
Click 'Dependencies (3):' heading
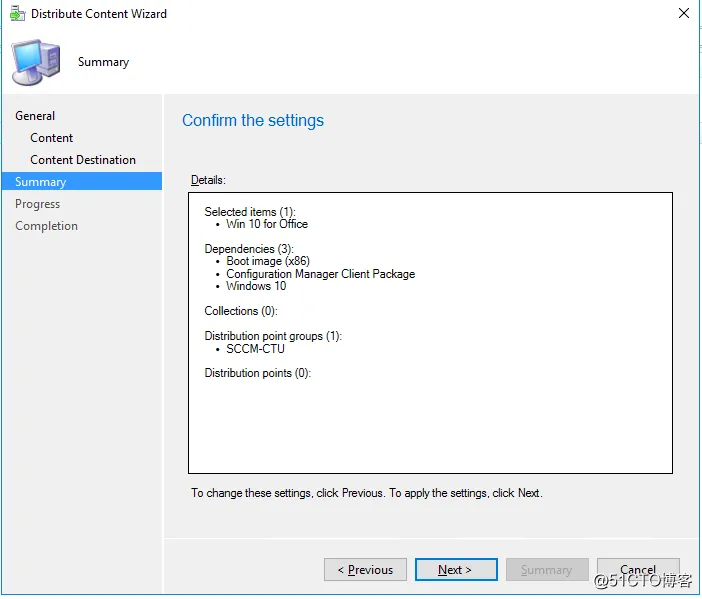(x=249, y=248)
